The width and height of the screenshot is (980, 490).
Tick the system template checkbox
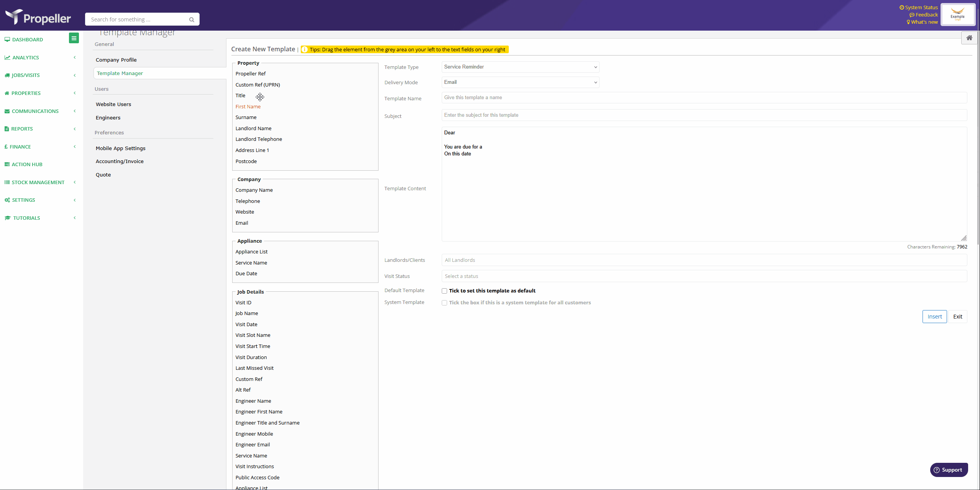click(444, 303)
